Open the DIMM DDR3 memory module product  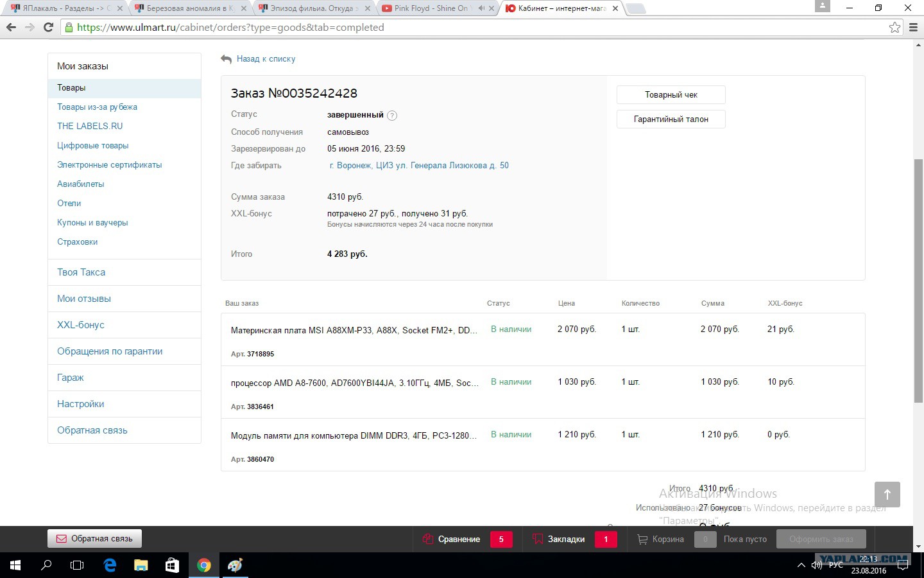point(354,435)
